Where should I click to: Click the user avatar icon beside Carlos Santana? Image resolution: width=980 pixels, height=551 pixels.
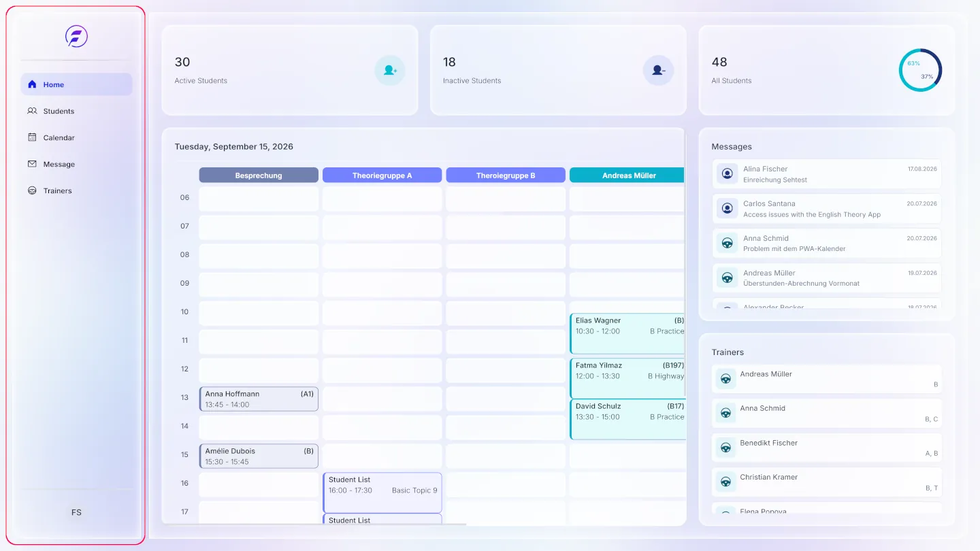point(727,208)
